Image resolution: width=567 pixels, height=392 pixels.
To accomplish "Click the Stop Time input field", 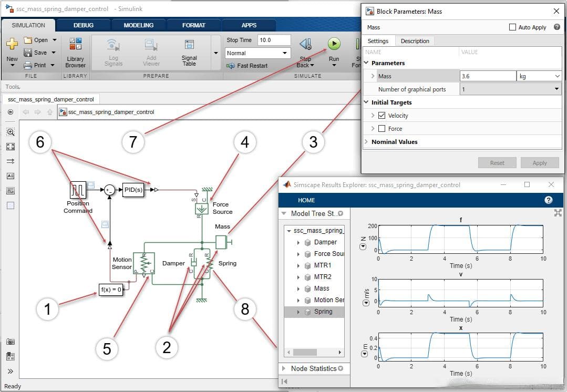I will pos(274,40).
